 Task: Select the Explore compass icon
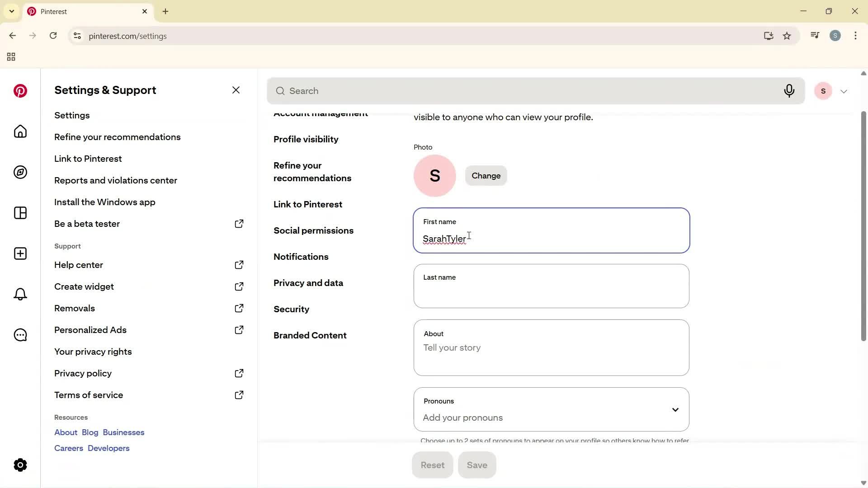pos(20,172)
